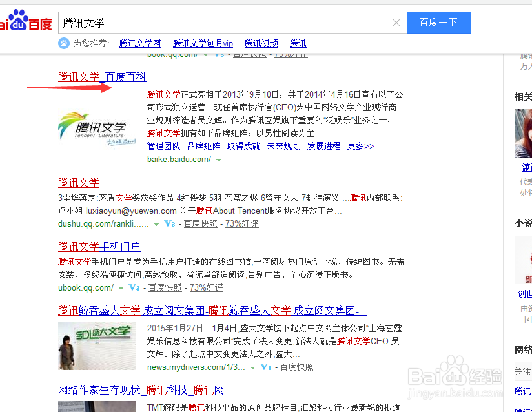Open suggested search 腾讯文学网
This screenshot has height=412, width=532.
pos(140,43)
